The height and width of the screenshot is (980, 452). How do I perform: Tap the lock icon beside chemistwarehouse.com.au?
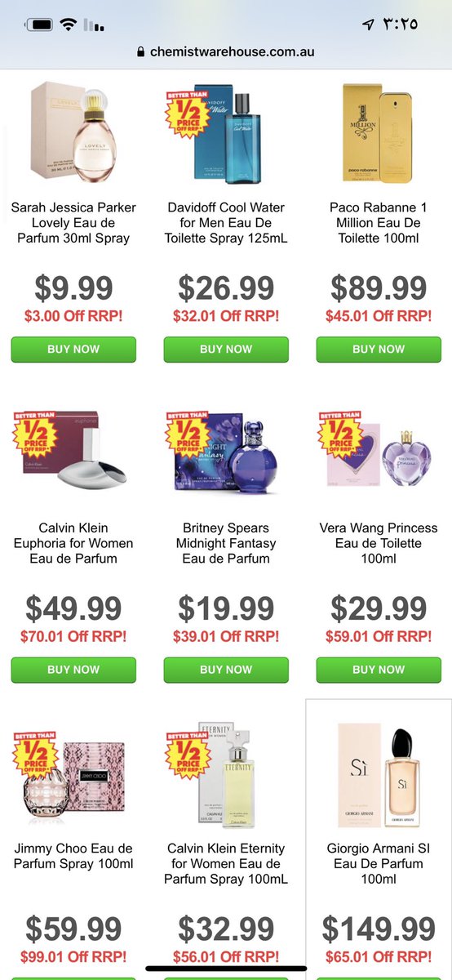(142, 52)
